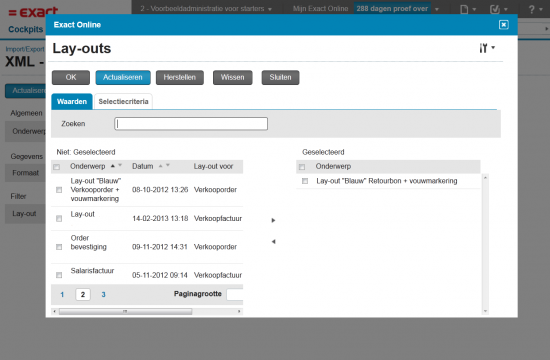This screenshot has height=360, width=550.
Task: Open administration dropdown Voorbeeldadministratie voor starters
Action: click(206, 8)
